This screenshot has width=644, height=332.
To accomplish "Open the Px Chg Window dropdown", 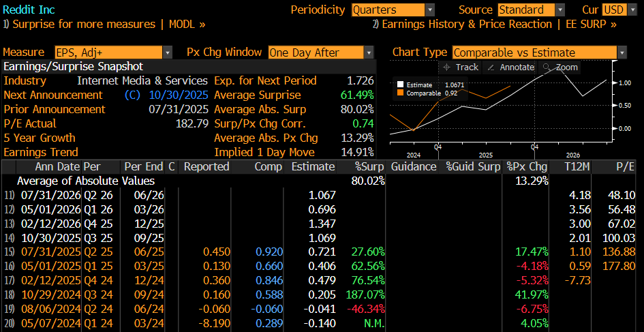I will 320,52.
